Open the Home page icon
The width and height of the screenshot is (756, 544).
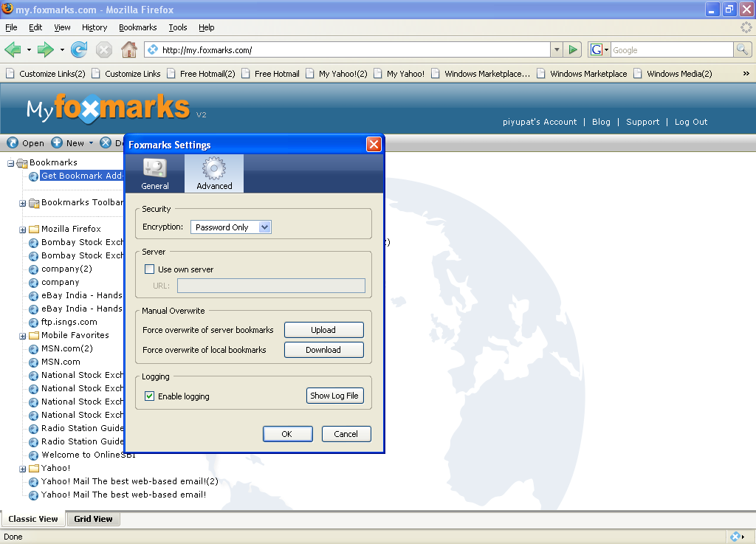tap(128, 49)
